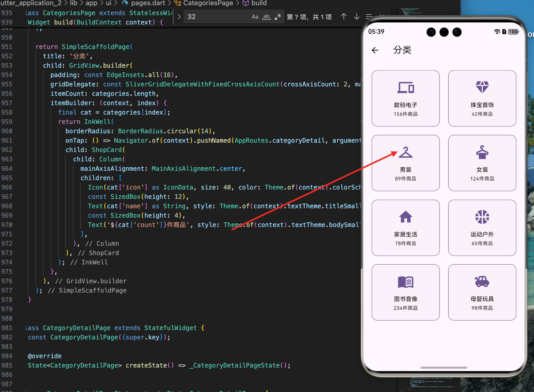Tap the 男装 hanger icon
Screen dimensions: 534x392
(x=405, y=153)
